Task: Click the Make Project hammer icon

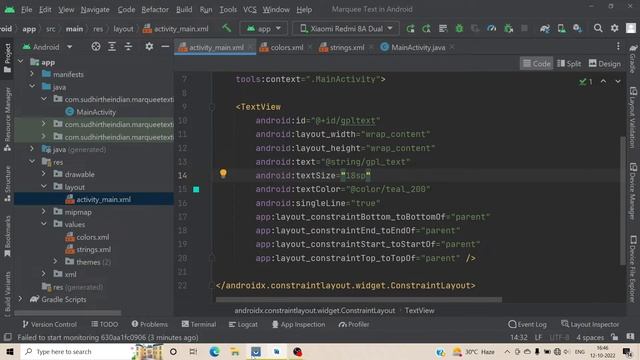Action: 226,28
